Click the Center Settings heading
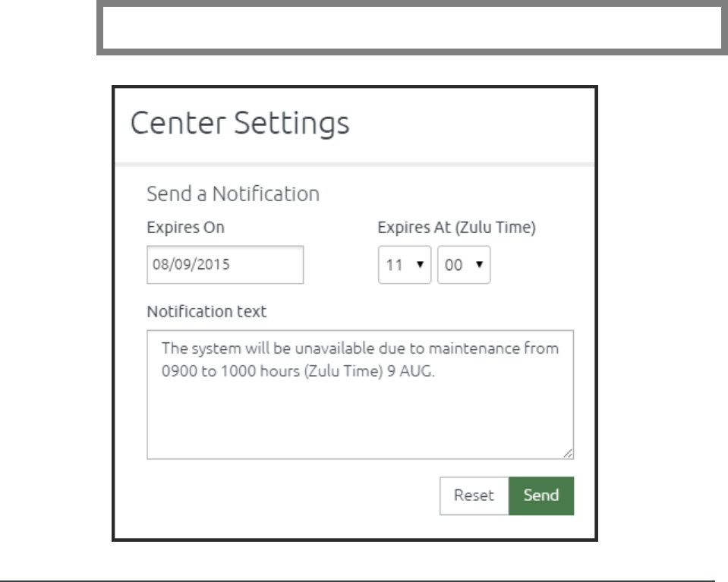The height and width of the screenshot is (582, 728). (241, 122)
